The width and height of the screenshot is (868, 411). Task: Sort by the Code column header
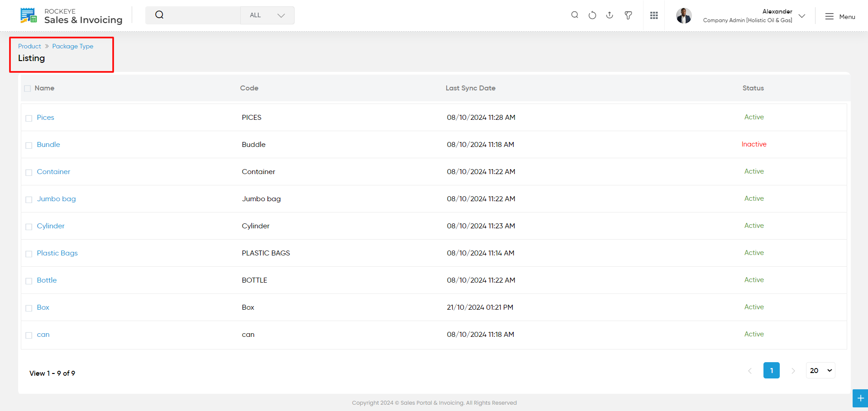coord(249,88)
